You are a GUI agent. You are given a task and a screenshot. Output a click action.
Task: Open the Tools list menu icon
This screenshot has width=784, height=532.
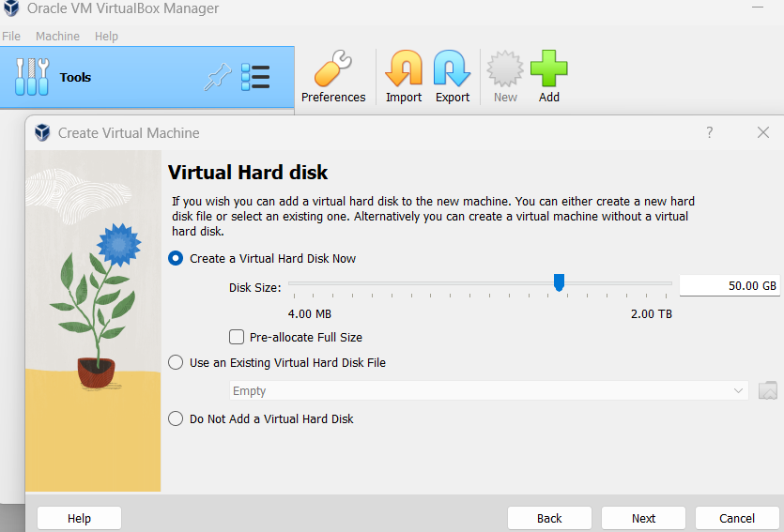point(255,77)
